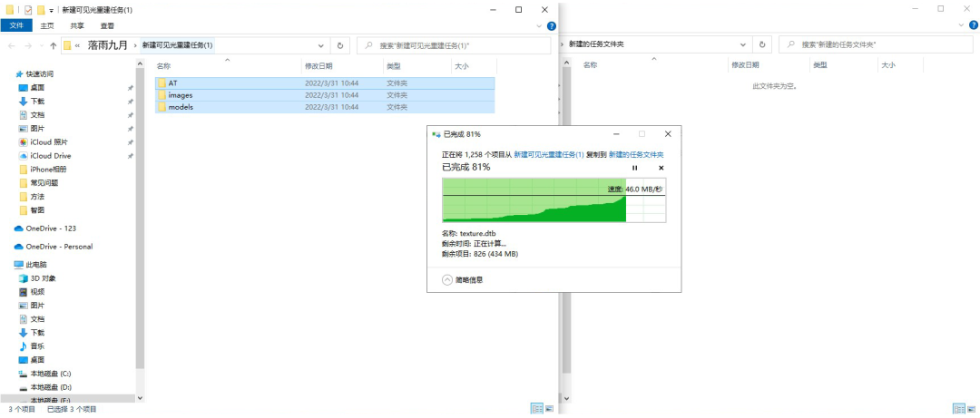Open 3D 对象 under 此电脑
This screenshot has width=980, height=418.
tap(44, 278)
